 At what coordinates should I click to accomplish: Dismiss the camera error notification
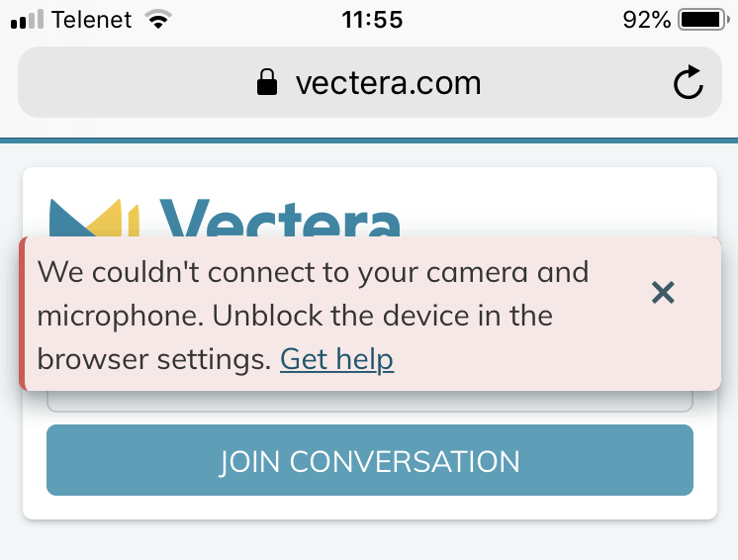point(663,292)
